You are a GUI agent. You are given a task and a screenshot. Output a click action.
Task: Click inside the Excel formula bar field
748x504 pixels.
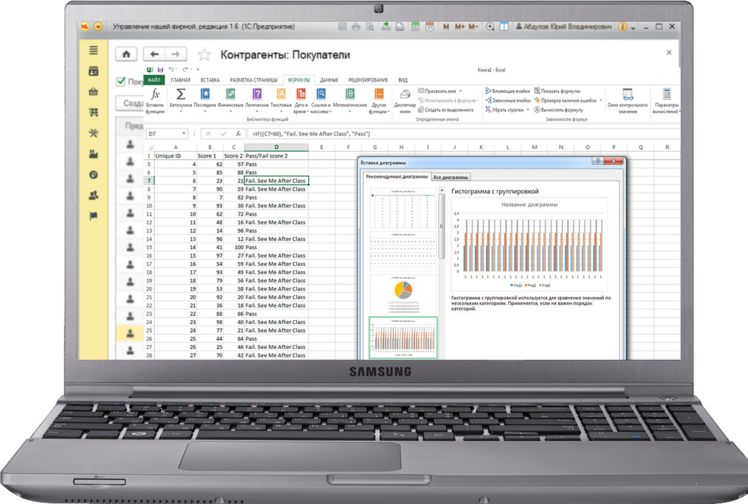[463, 134]
